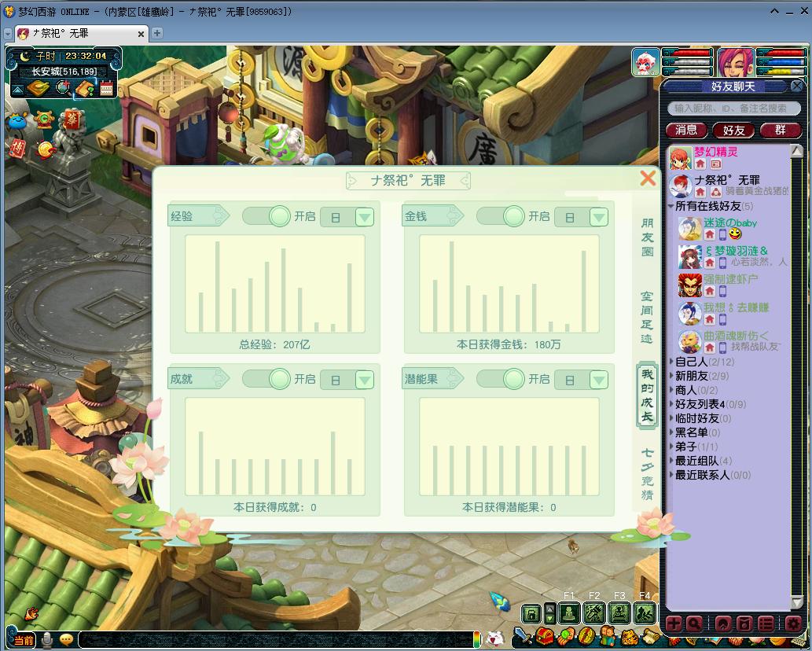Image resolution: width=812 pixels, height=651 pixels.
Task: Select the 群 tab in the friend chat panel
Action: (781, 130)
